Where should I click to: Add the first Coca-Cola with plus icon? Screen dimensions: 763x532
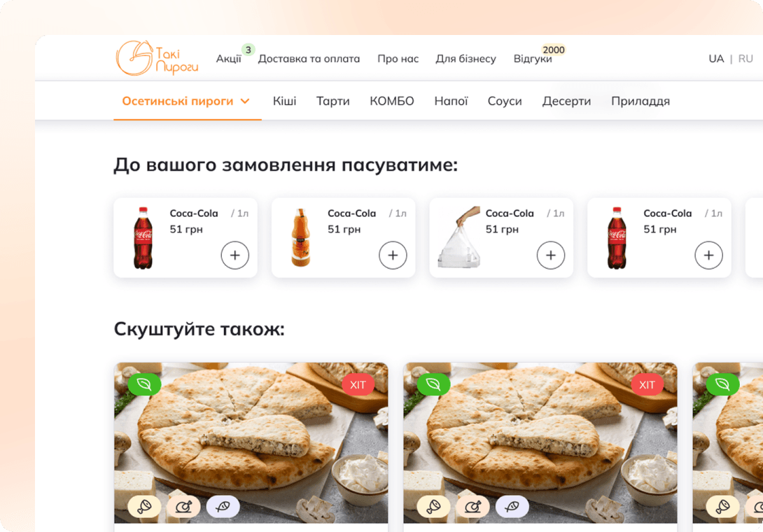[x=235, y=255]
